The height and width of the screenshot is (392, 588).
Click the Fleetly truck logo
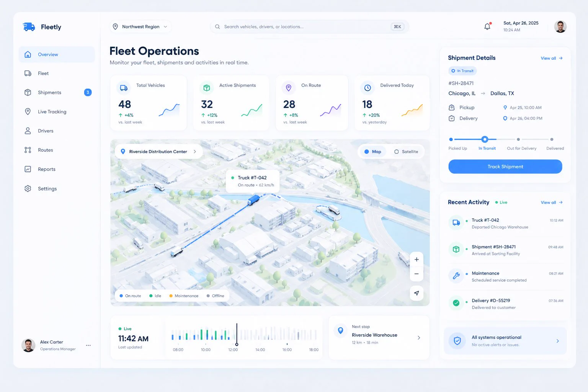[x=29, y=27]
